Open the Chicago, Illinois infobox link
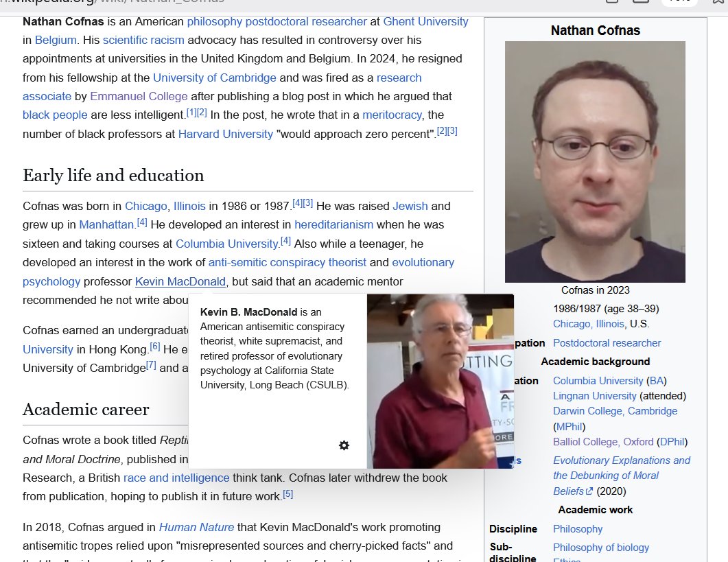728x562 pixels. [x=588, y=324]
